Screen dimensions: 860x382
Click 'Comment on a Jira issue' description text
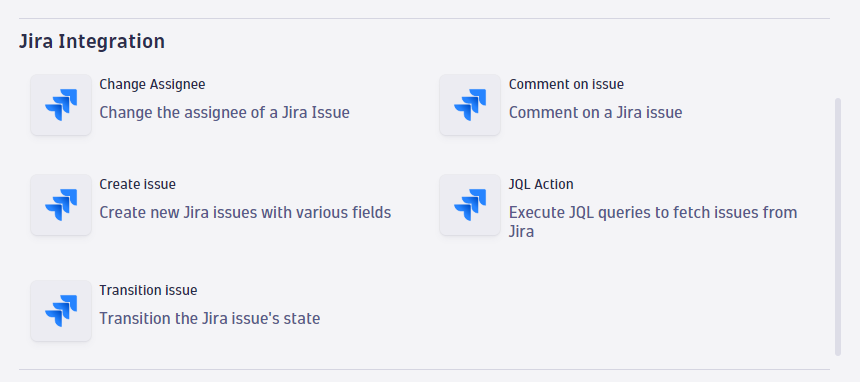coord(596,113)
